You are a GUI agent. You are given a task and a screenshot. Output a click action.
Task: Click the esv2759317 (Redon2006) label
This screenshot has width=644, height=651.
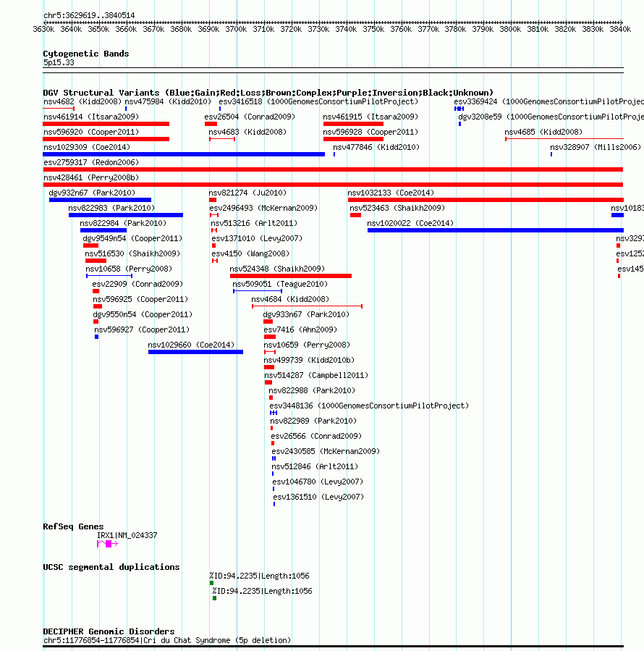(91, 162)
